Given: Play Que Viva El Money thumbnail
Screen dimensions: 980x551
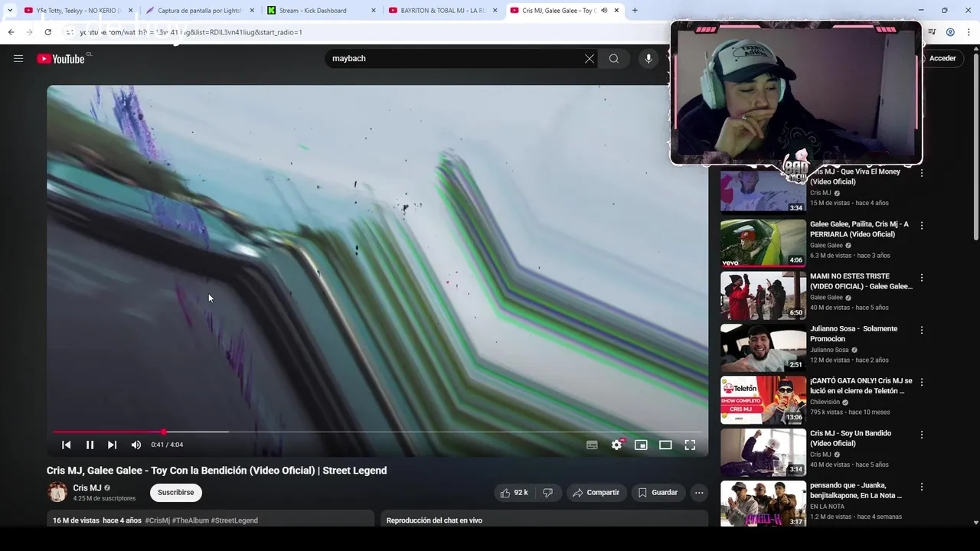Looking at the screenshot, I should pos(763,191).
